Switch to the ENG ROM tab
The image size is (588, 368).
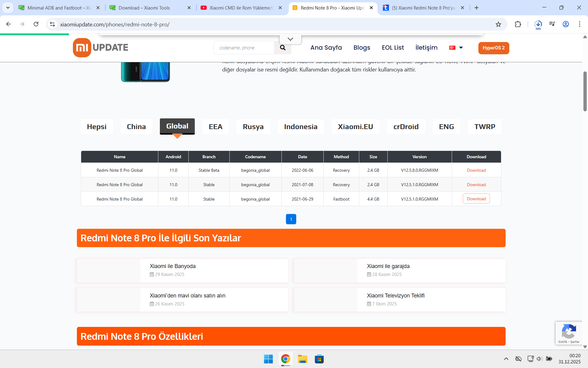click(447, 127)
